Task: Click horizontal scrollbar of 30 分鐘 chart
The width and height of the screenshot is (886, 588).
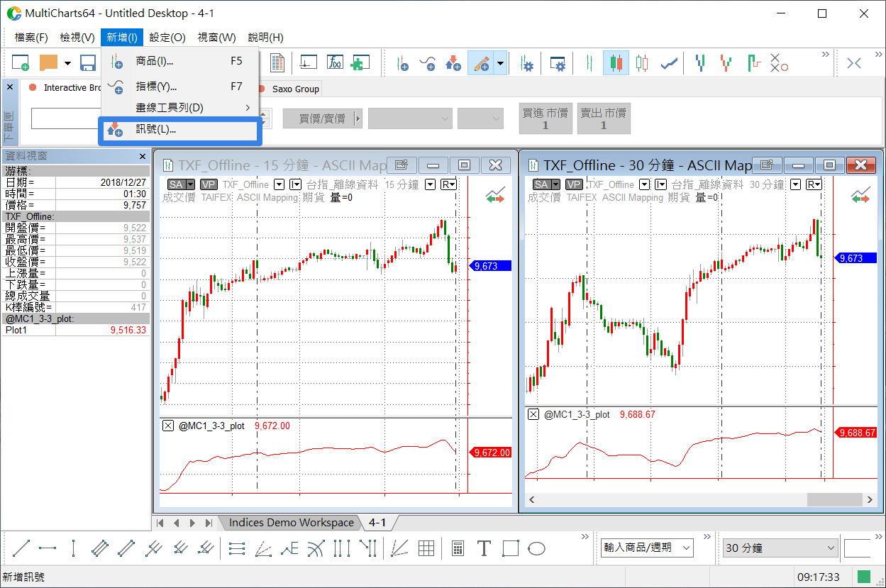Action: point(701,500)
